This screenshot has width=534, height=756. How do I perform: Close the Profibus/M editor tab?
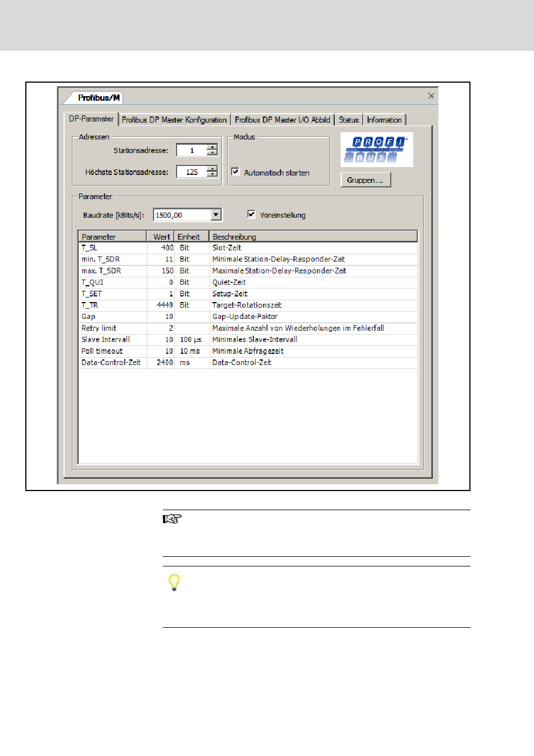click(x=431, y=96)
